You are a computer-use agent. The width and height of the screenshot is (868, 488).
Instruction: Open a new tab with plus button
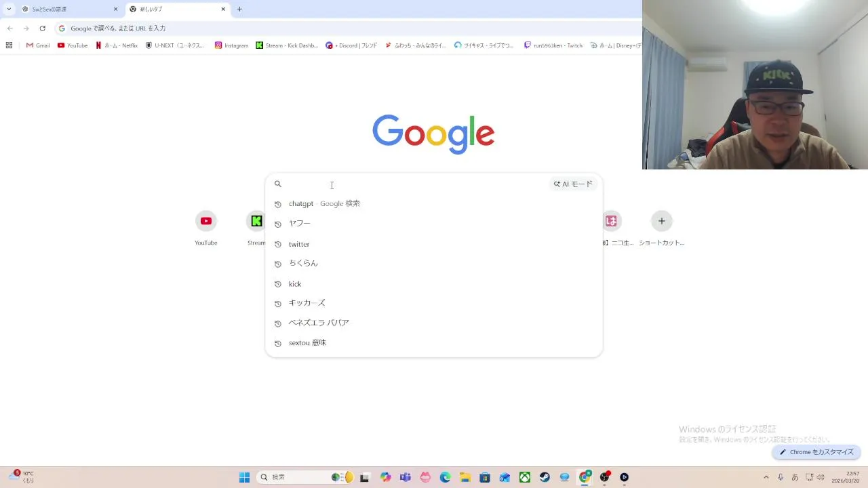point(239,9)
